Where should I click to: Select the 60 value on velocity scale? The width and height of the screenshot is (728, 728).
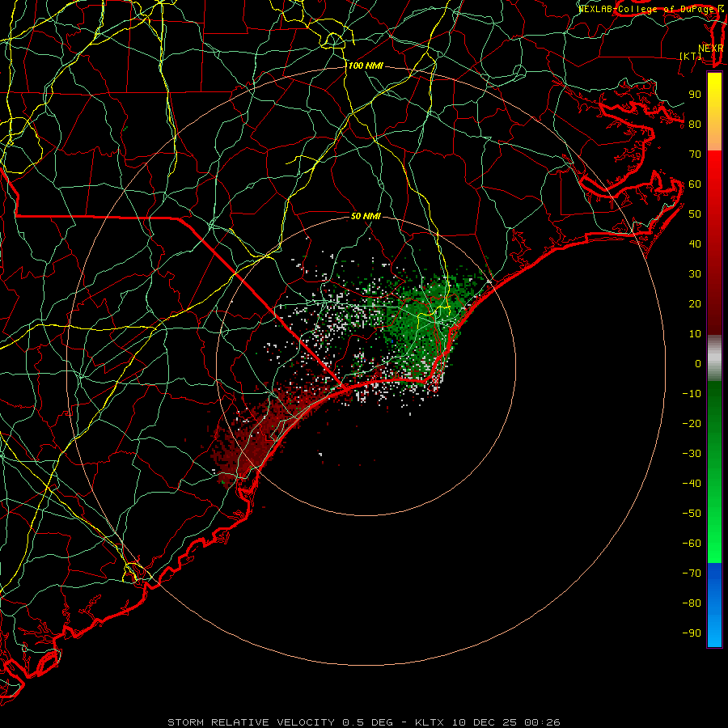pos(695,184)
